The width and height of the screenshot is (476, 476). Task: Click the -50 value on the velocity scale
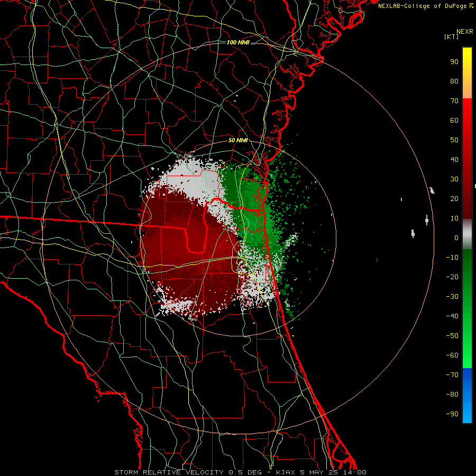(x=452, y=336)
